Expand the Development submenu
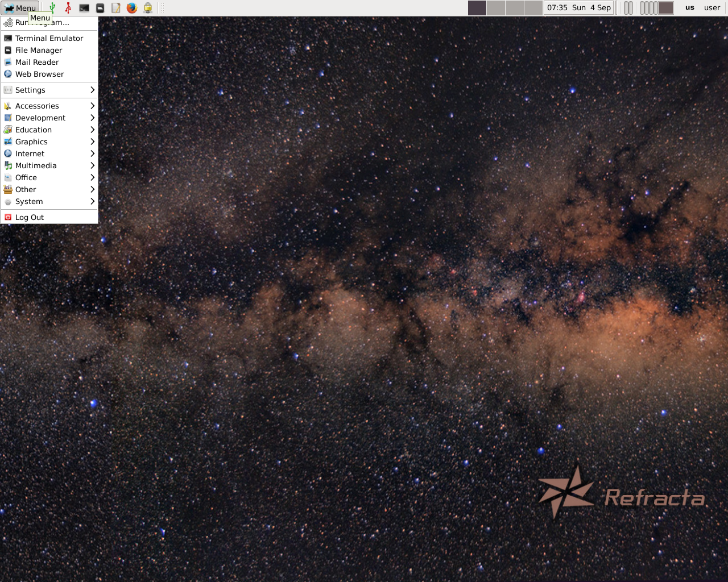This screenshot has width=728, height=582. tap(49, 118)
